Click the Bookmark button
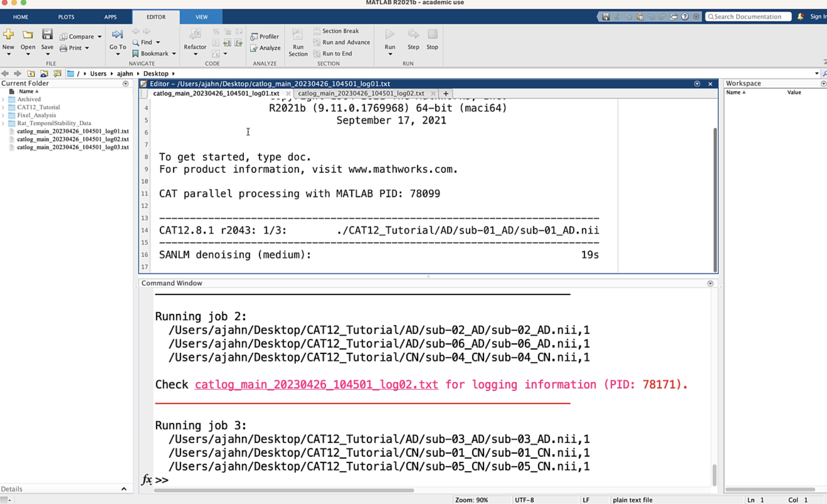The height and width of the screenshot is (504, 827). (150, 53)
